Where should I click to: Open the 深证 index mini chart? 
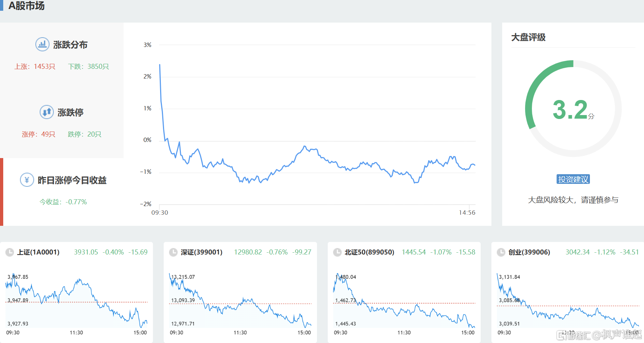(x=240, y=301)
